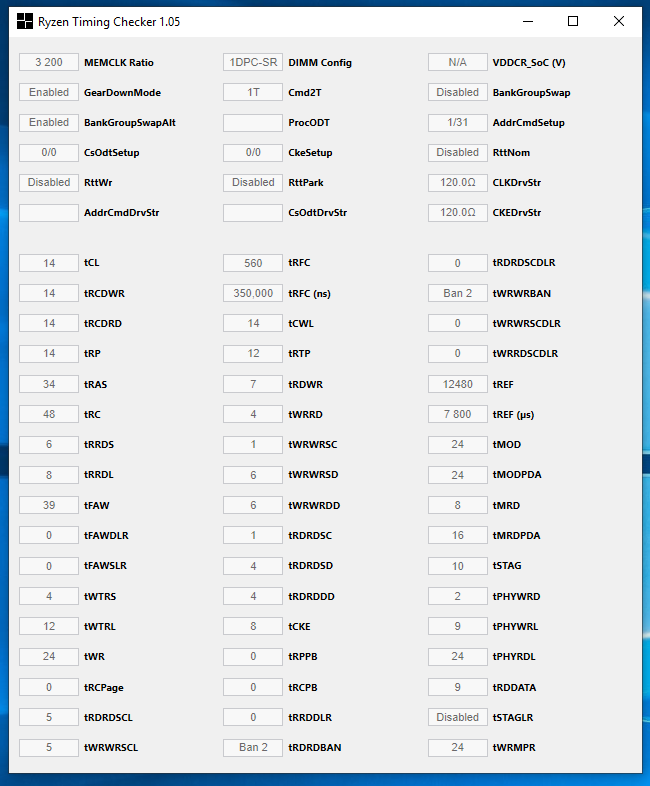This screenshot has height=786, width=650.
Task: Click the tFAW value 39 field
Action: click(49, 505)
